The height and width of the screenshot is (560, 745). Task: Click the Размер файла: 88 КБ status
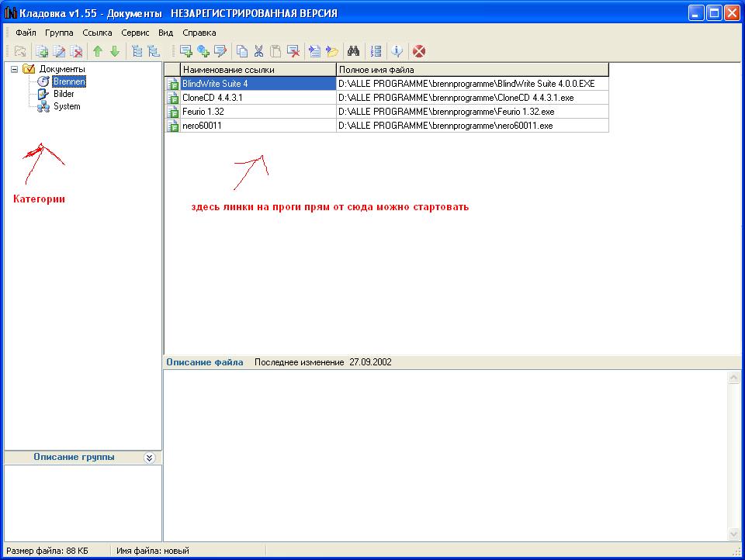(47, 551)
